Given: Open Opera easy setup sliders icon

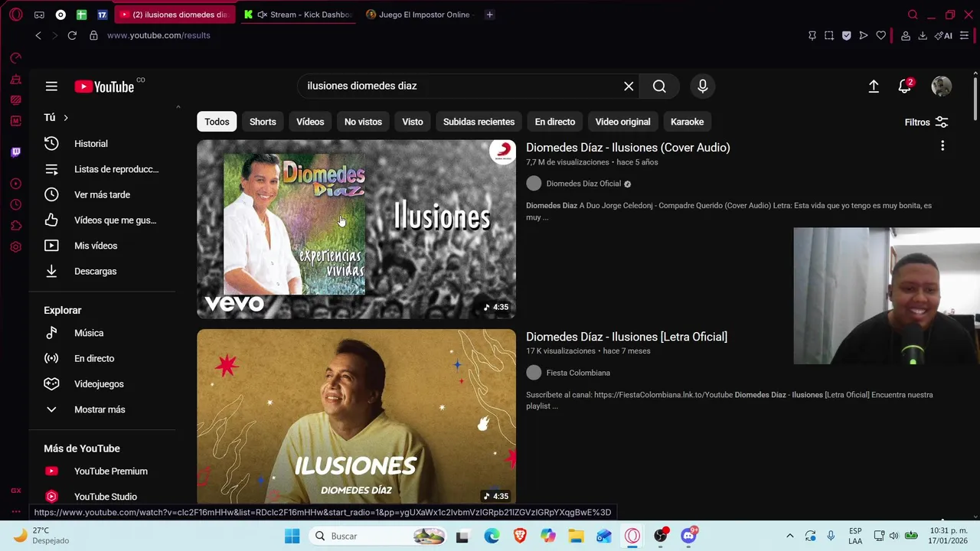Looking at the screenshot, I should click(x=965, y=35).
